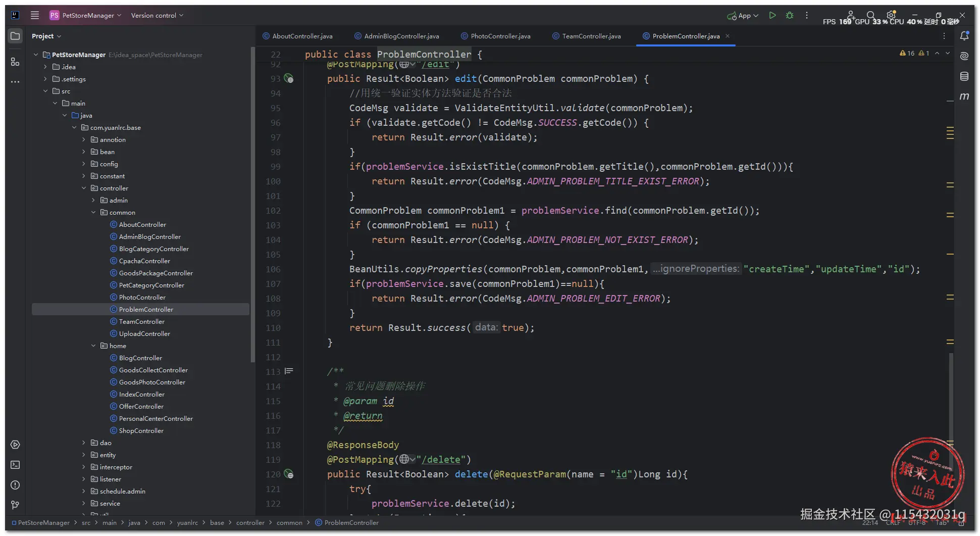Click 'yuanlrc' in the breadcrumb bar
The width and height of the screenshot is (980, 536).
(x=187, y=522)
